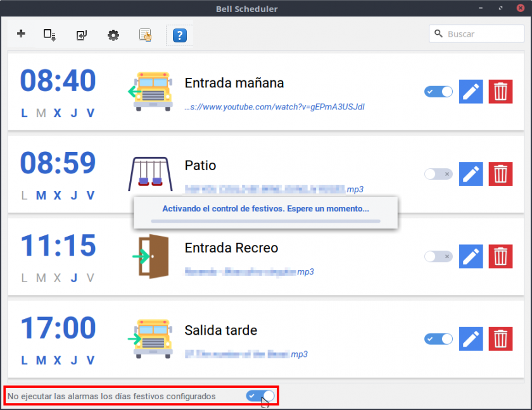Turn off the Salida tarde alarm switch
Image resolution: width=532 pixels, height=410 pixels.
pyautogui.click(x=438, y=339)
